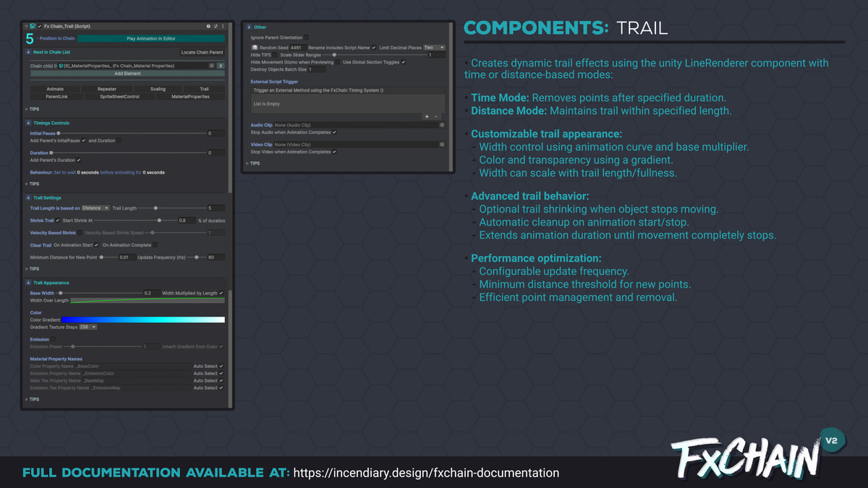Click the Trail Length slider handle
This screenshot has height=488, width=868.
155,208
